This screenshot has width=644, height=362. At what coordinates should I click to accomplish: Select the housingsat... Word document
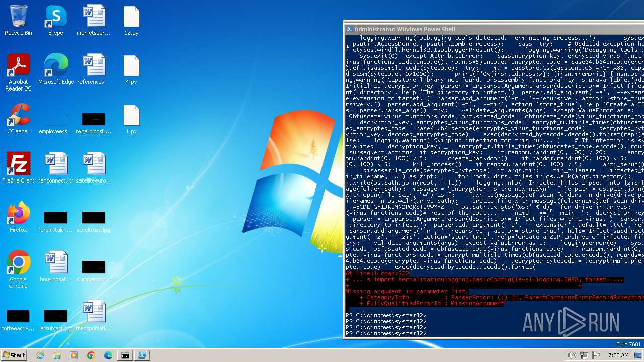(x=56, y=267)
